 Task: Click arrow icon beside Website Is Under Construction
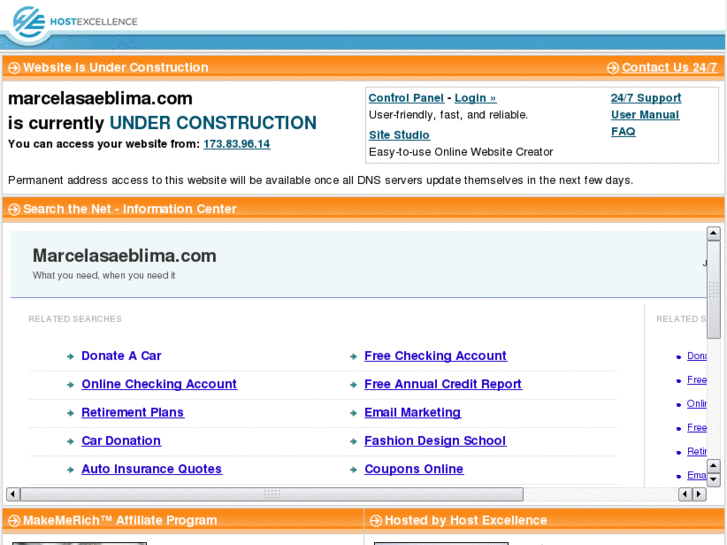(x=14, y=68)
